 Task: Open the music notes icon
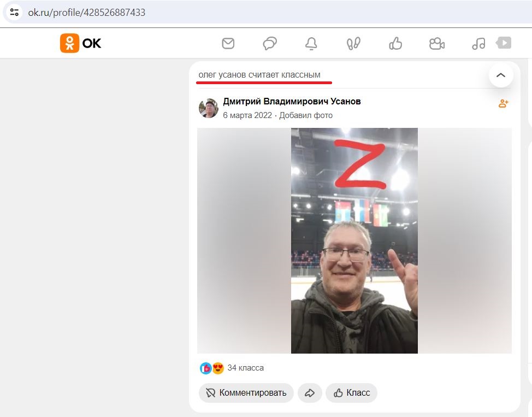(478, 44)
